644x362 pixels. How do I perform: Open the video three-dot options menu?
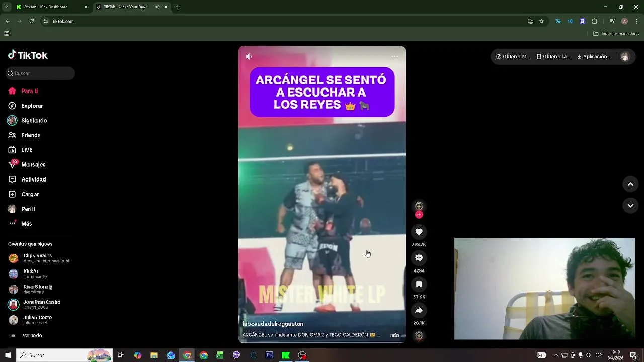(395, 57)
